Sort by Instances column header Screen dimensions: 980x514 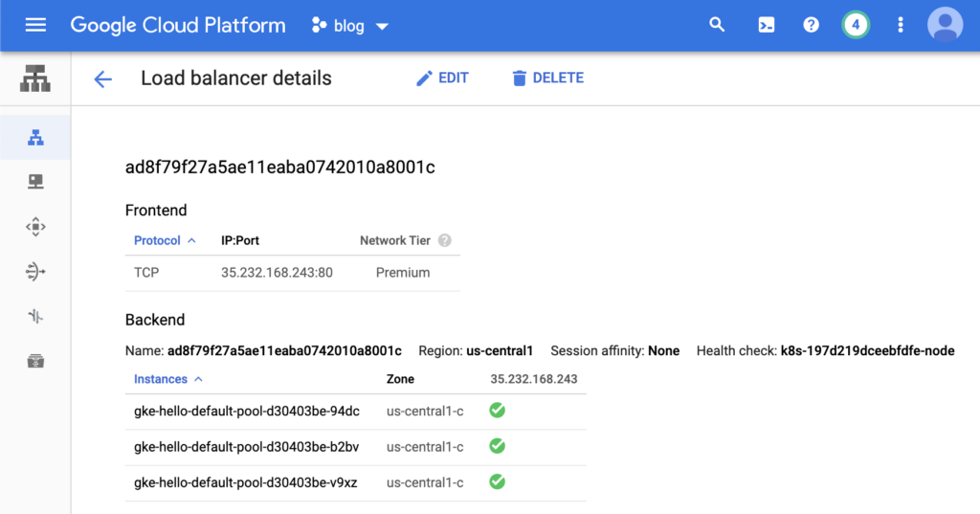(x=168, y=379)
